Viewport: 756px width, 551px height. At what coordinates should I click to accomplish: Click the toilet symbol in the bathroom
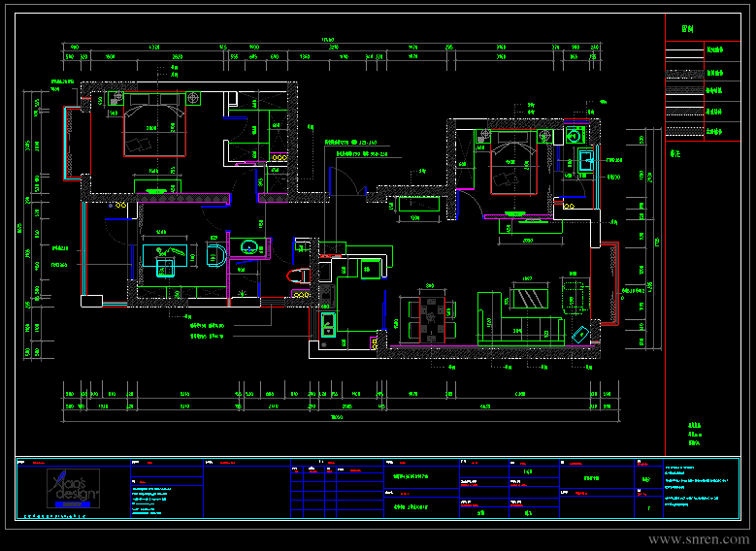pyautogui.click(x=298, y=275)
